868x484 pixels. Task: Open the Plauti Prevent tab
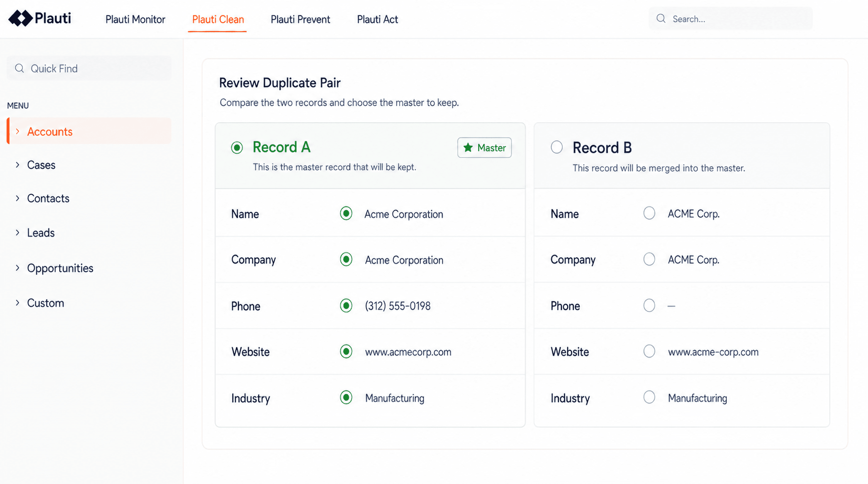click(x=300, y=19)
